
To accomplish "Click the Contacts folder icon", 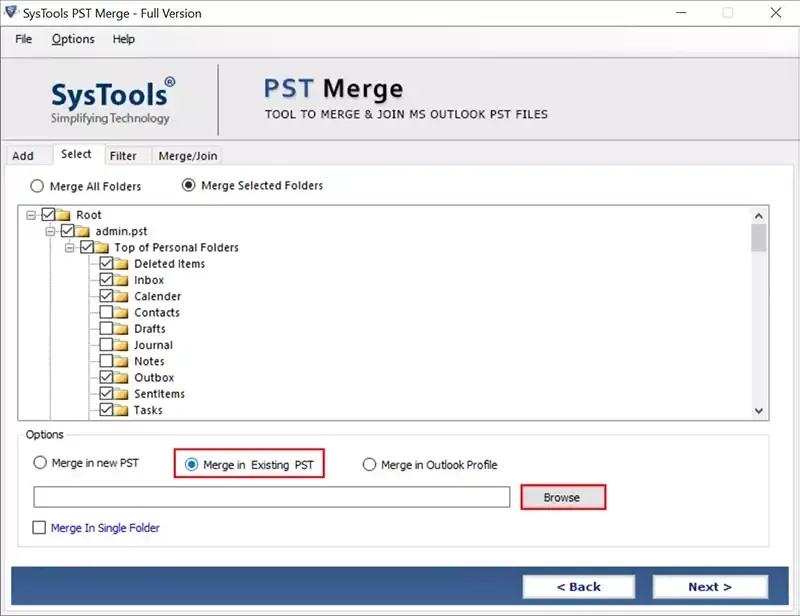I will pyautogui.click(x=121, y=312).
